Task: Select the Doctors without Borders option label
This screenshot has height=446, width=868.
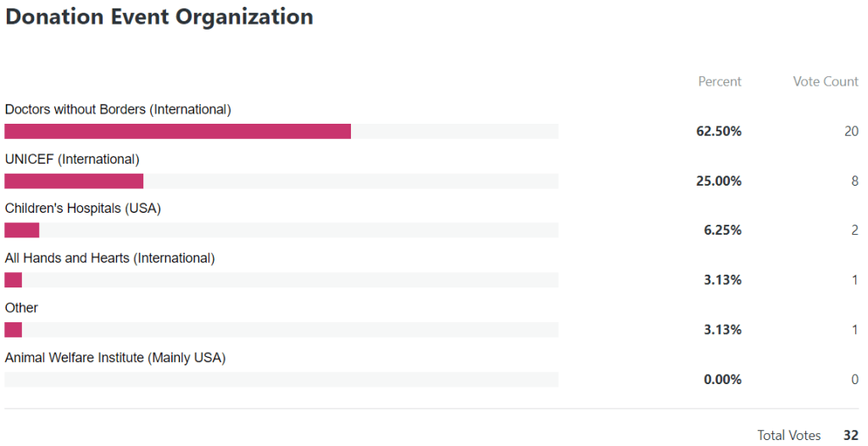Action: (118, 109)
